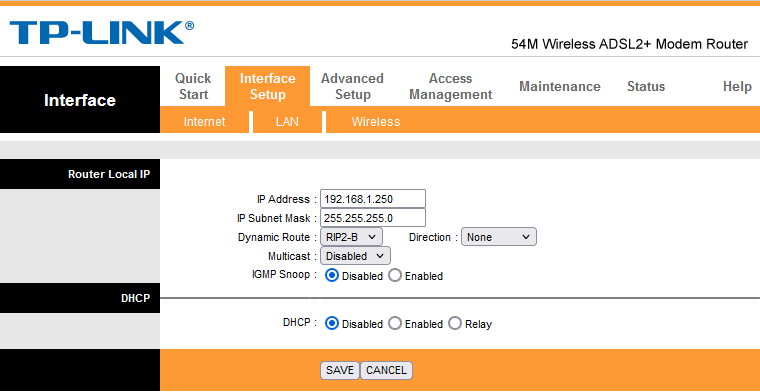Select the Internet sub-menu
The image size is (760, 392).
click(x=205, y=122)
